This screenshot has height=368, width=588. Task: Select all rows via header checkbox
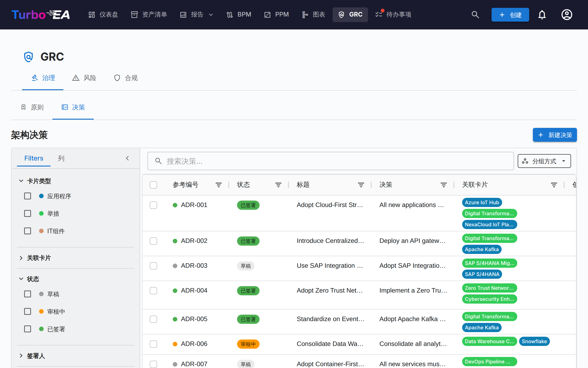point(153,185)
